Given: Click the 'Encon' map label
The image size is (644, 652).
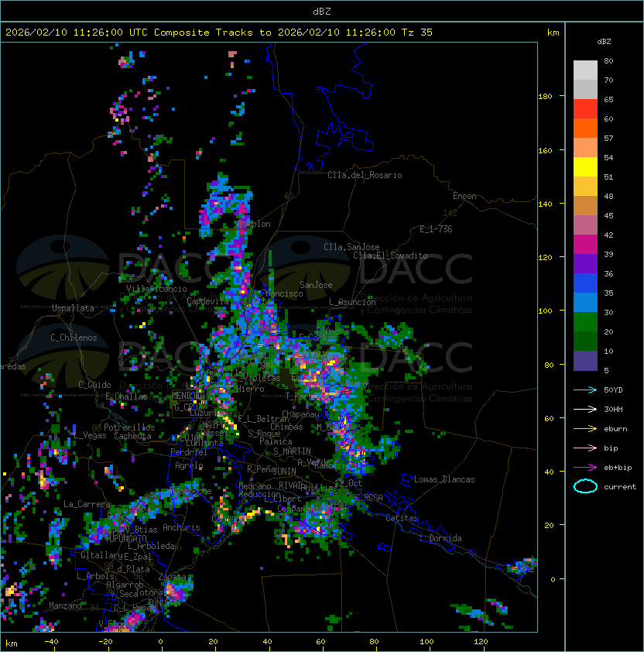Looking at the screenshot, I should (x=464, y=196).
